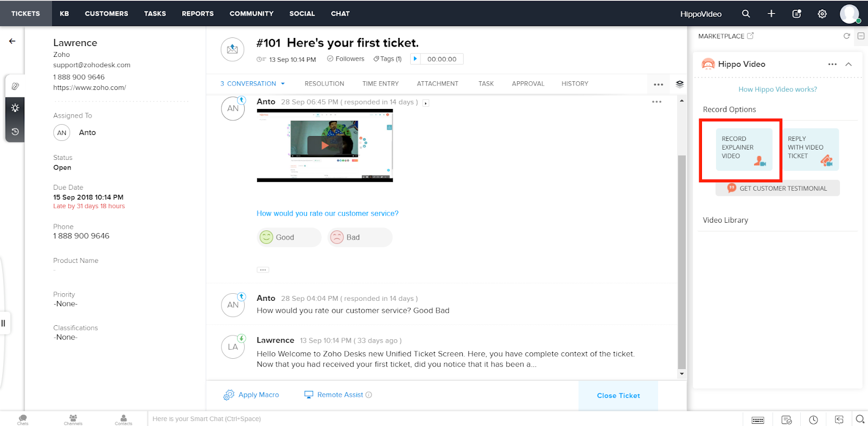Expand the collapsed left edge panel handle

pyautogui.click(x=3, y=323)
